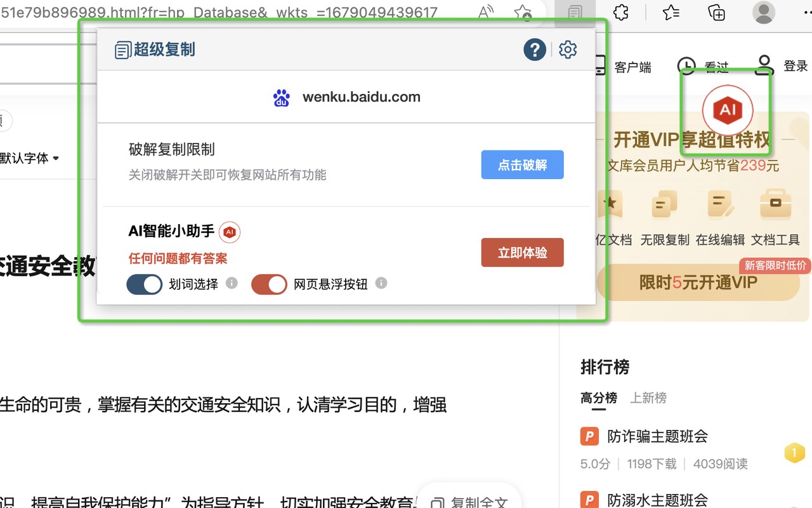Open the browser favorites star list icon
The image size is (812, 508).
point(671,12)
